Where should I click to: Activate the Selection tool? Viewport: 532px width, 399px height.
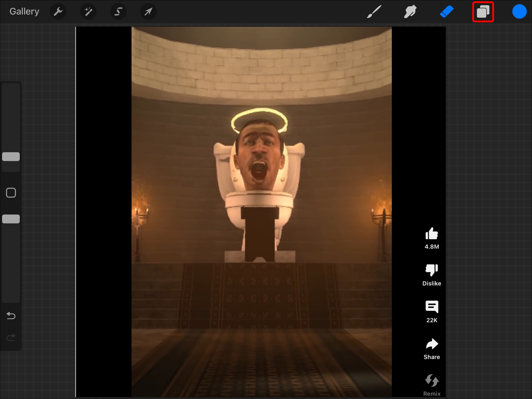click(118, 12)
